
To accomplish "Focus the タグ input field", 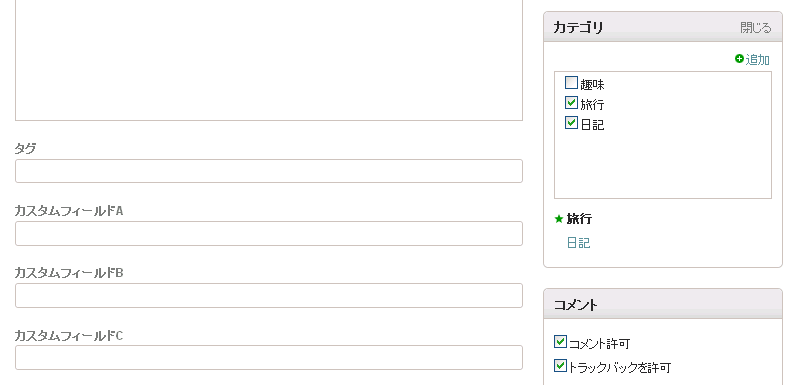I will point(269,171).
